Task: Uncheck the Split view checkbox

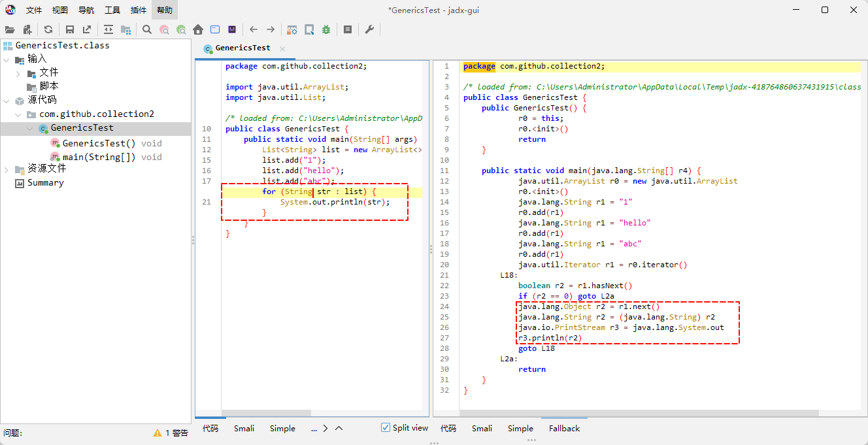Action: [x=386, y=428]
